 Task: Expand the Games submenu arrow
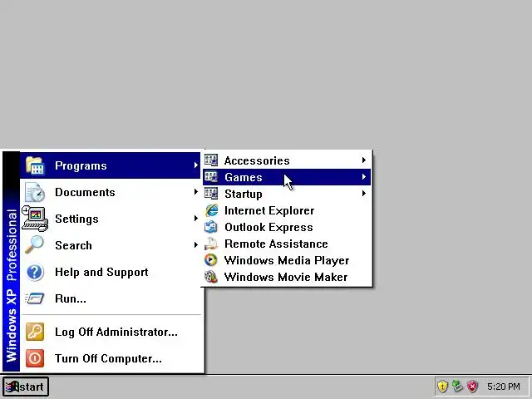coord(364,176)
